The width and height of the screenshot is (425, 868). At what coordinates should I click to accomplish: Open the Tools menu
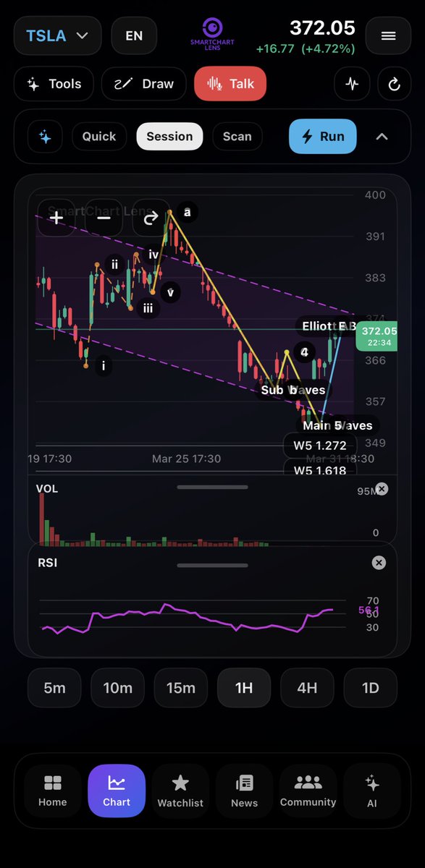[x=54, y=84]
